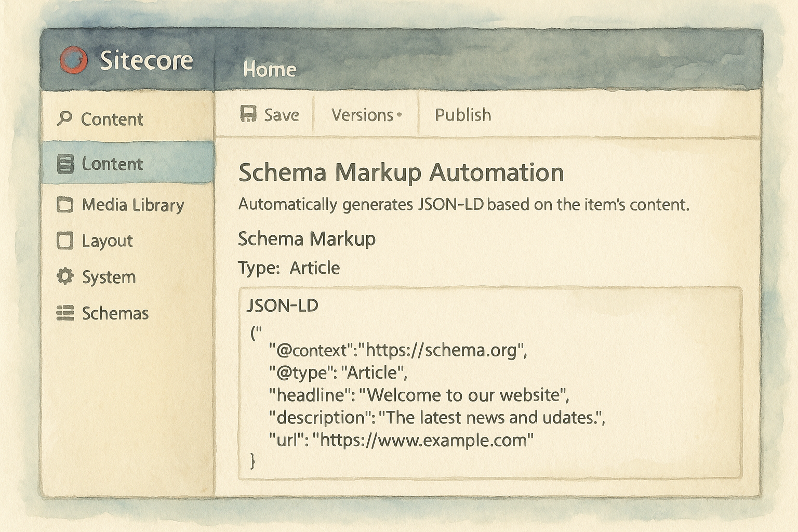The height and width of the screenshot is (532, 798).
Task: Expand the Versions dropdown arrow
Action: coord(399,115)
